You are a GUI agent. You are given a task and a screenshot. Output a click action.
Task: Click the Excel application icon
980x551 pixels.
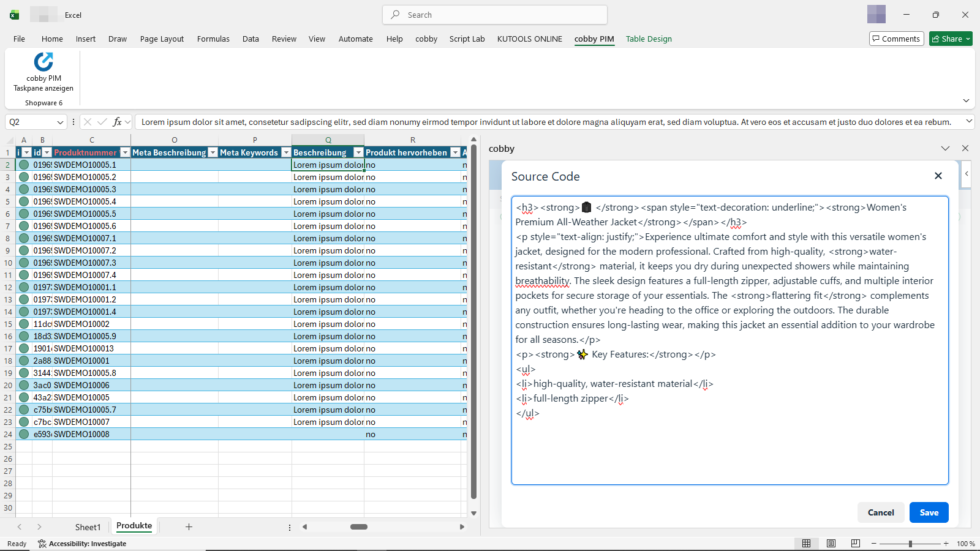pos(13,14)
